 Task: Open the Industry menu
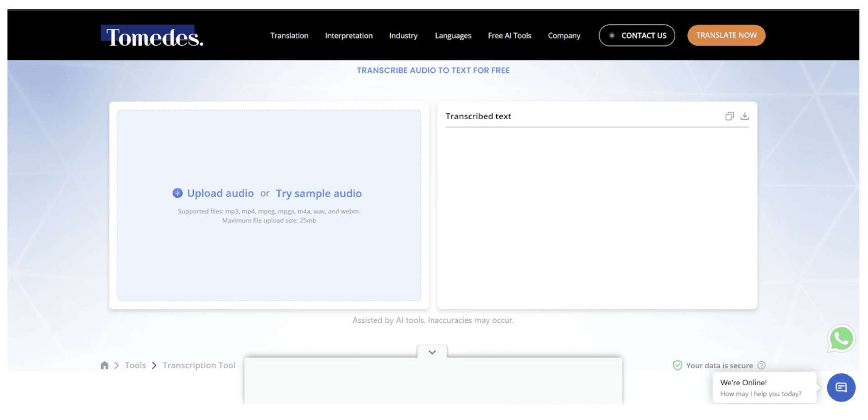coord(403,35)
